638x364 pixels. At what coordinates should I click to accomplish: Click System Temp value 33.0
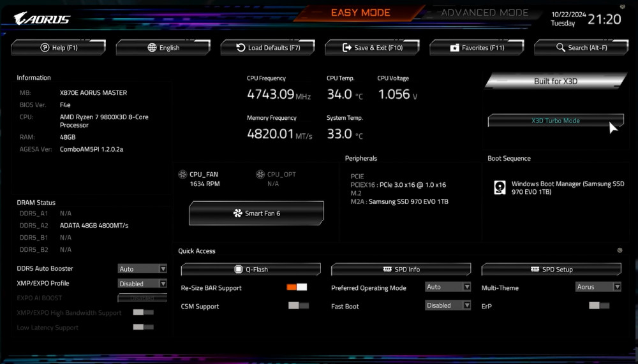(339, 134)
